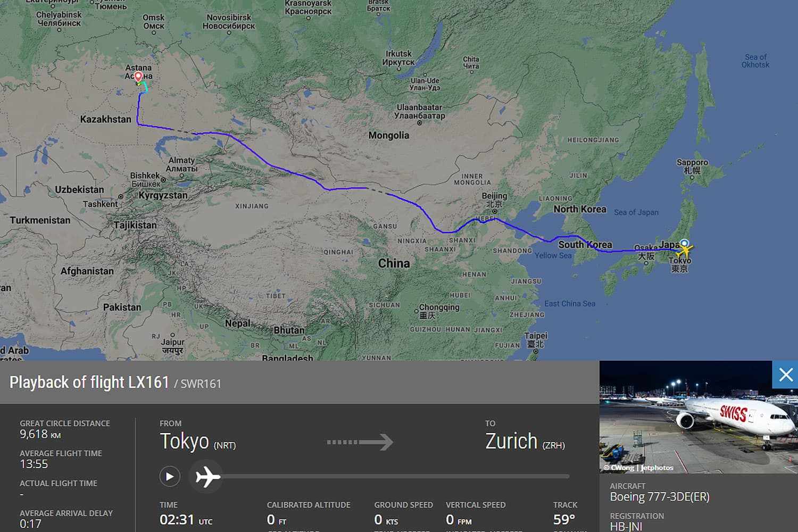Close the flight playback panel
Viewport: 798px width, 532px height.
785,375
